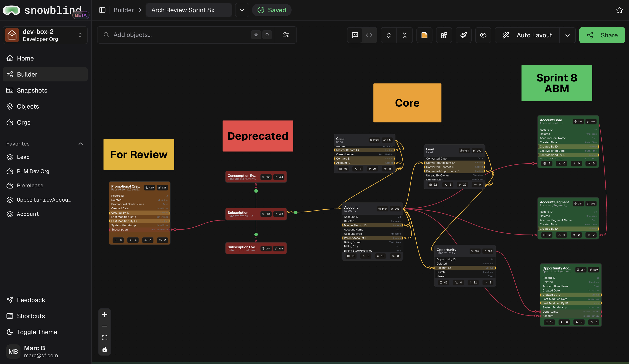
Task: Click Opportunity Acc... 12 fields count
Action: [549, 322]
